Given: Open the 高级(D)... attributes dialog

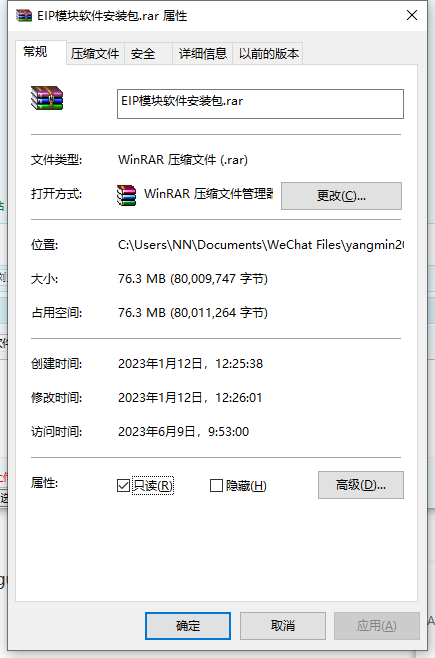Looking at the screenshot, I should [x=361, y=485].
